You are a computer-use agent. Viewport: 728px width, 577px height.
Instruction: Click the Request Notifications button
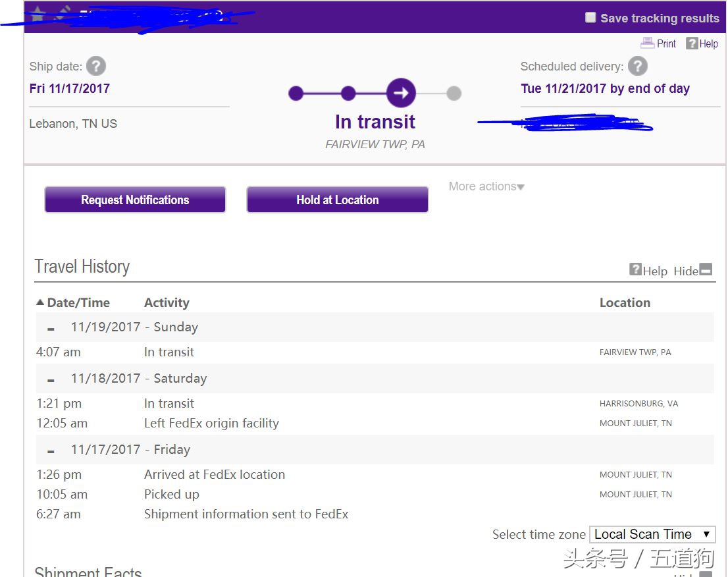pyautogui.click(x=135, y=200)
